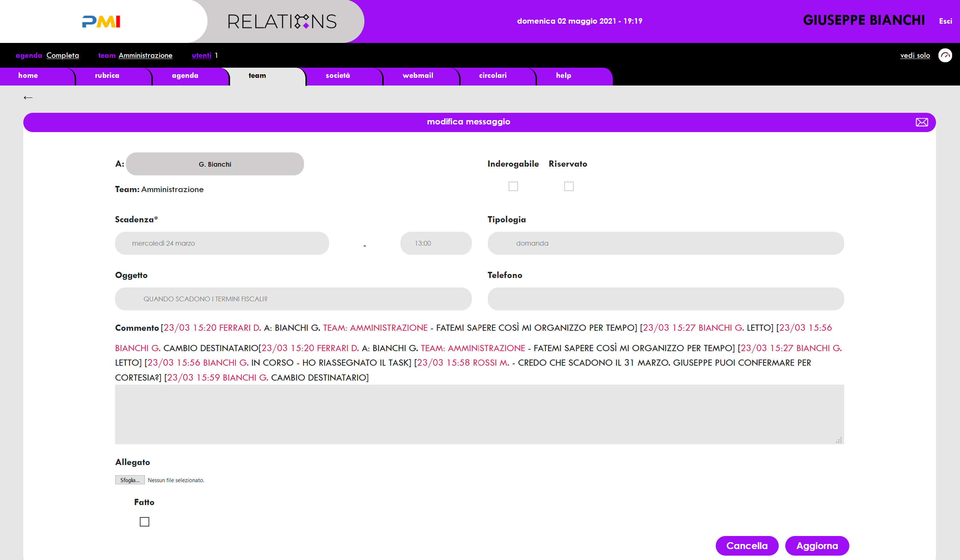
Task: Click the Aggiorna button
Action: click(x=817, y=545)
